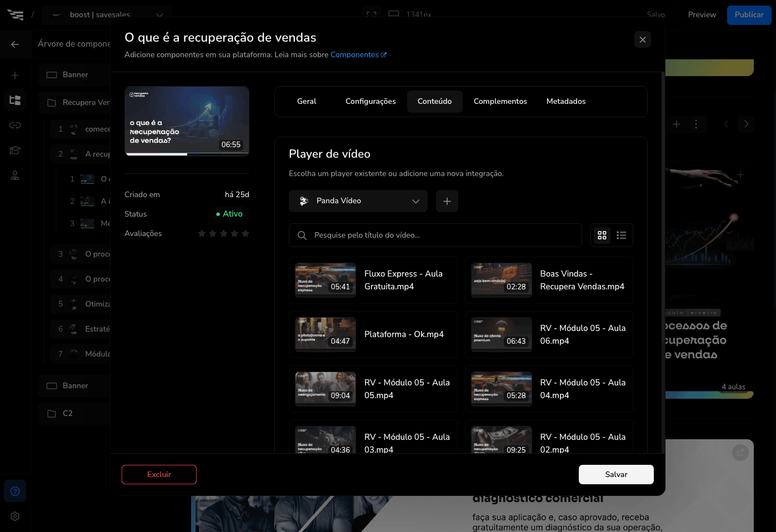Viewport: 776px width, 532px height.
Task: Click the back arrow in left sidebar
Action: coord(15,44)
